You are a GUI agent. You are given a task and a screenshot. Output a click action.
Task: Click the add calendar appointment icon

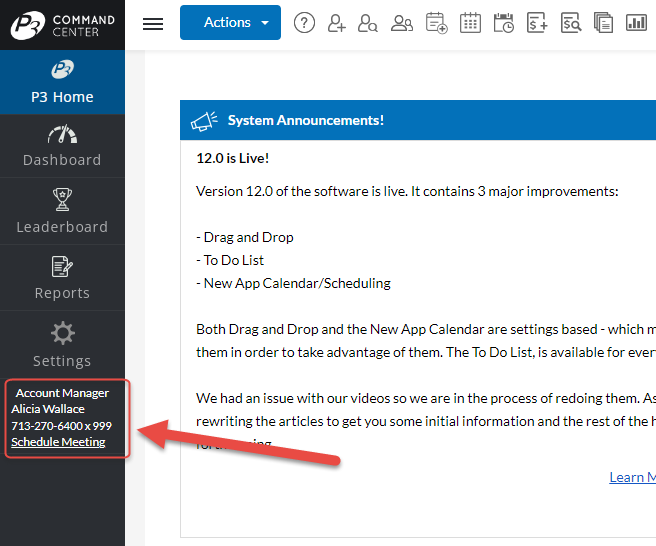(436, 23)
